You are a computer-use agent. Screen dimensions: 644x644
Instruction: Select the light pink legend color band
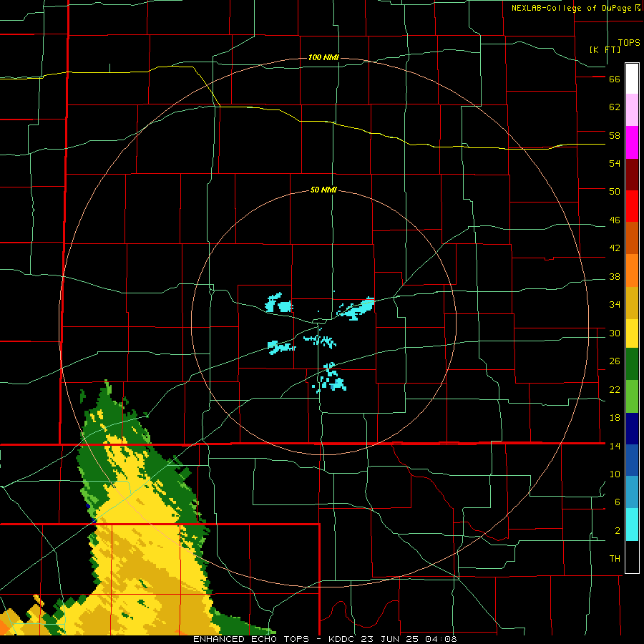click(x=632, y=110)
